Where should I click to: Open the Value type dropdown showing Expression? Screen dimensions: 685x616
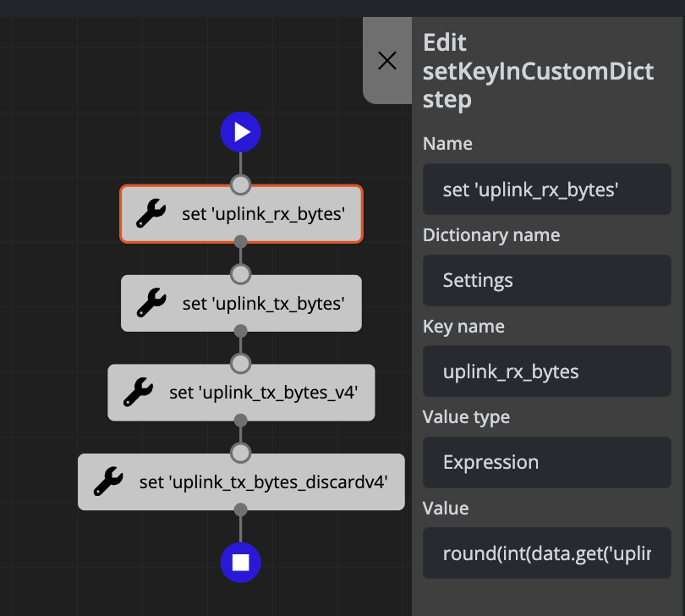(546, 462)
